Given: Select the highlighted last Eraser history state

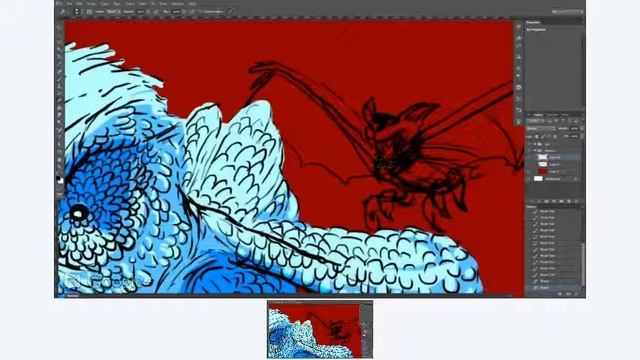Looking at the screenshot, I should coord(553,288).
